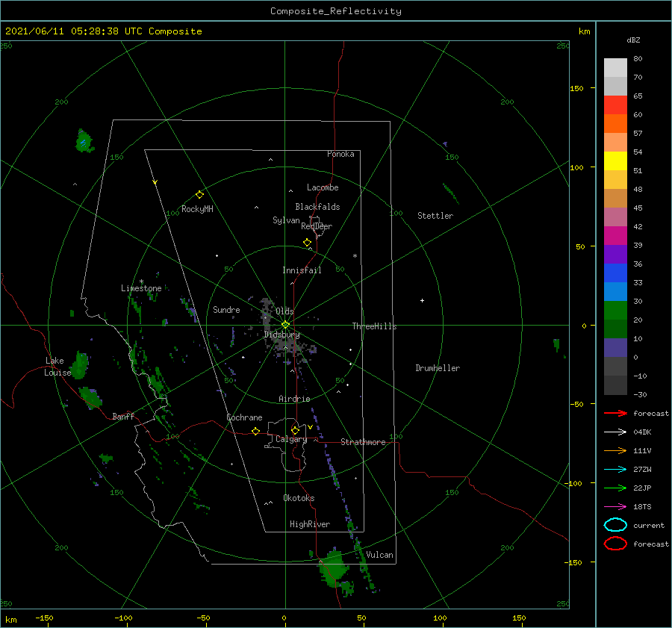
Task: Click the Sylvan label
Action: (x=286, y=220)
